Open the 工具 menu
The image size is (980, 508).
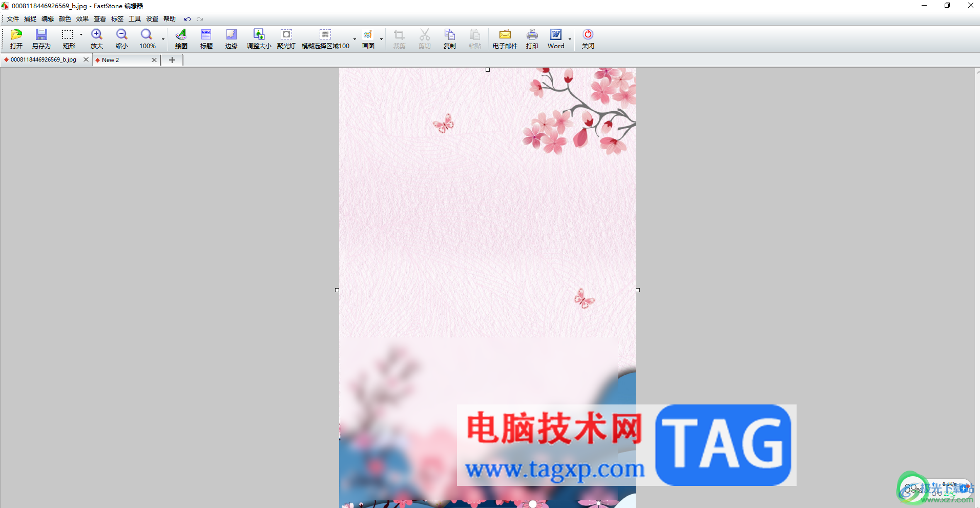135,19
